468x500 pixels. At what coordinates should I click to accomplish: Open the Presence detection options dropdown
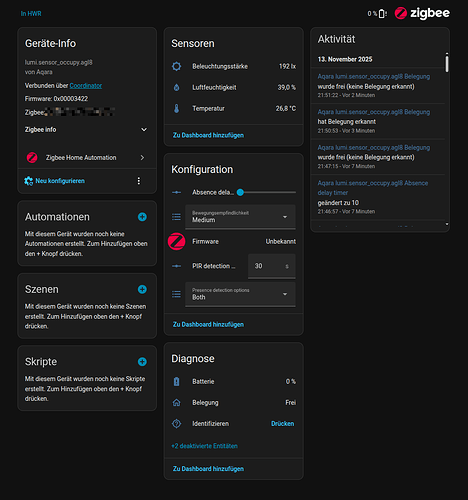pos(240,294)
